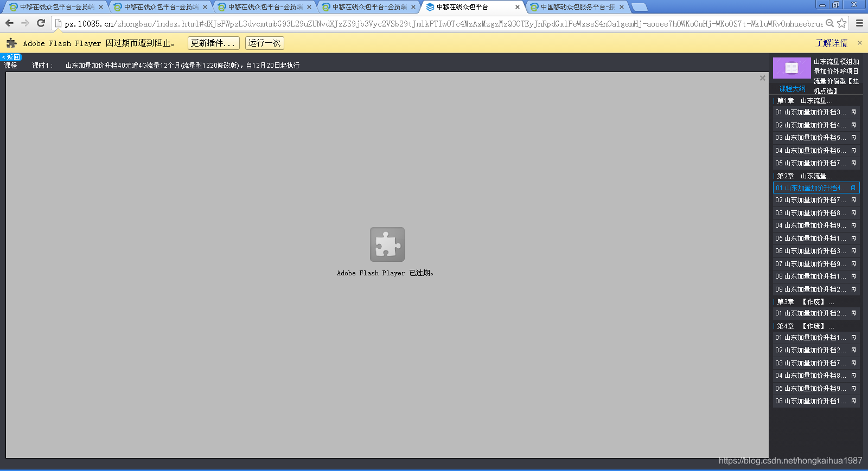Open chapter 1 lesson 04 山东加量加价升档6…

(816, 151)
